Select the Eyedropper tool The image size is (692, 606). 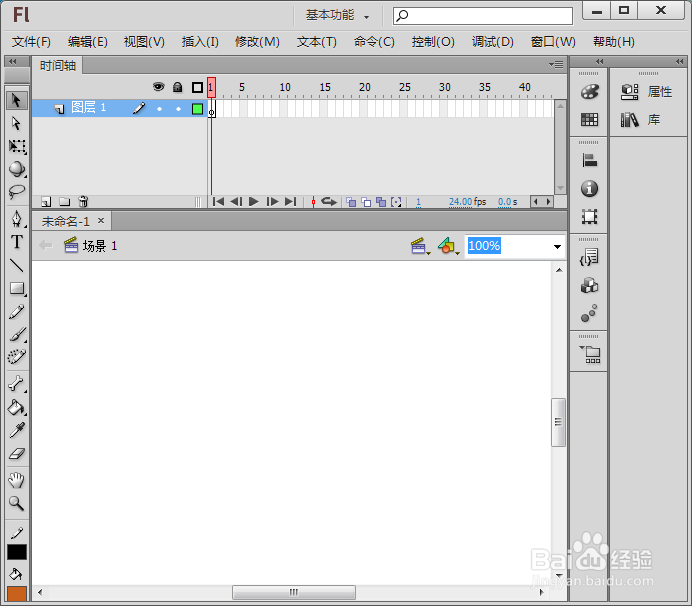(x=17, y=430)
